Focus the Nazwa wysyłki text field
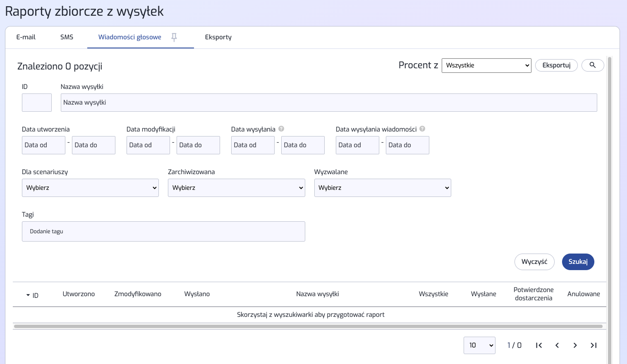Image resolution: width=627 pixels, height=364 pixels. [x=328, y=103]
